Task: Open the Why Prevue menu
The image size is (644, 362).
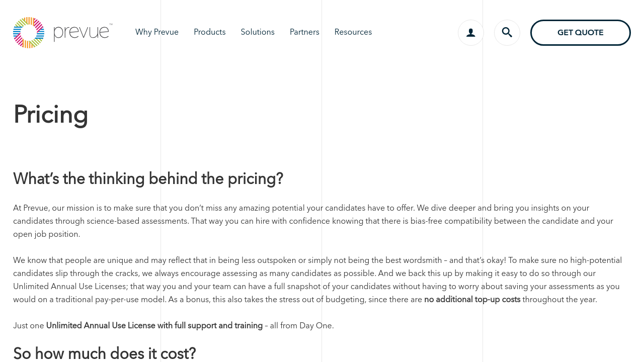Action: pyautogui.click(x=157, y=32)
